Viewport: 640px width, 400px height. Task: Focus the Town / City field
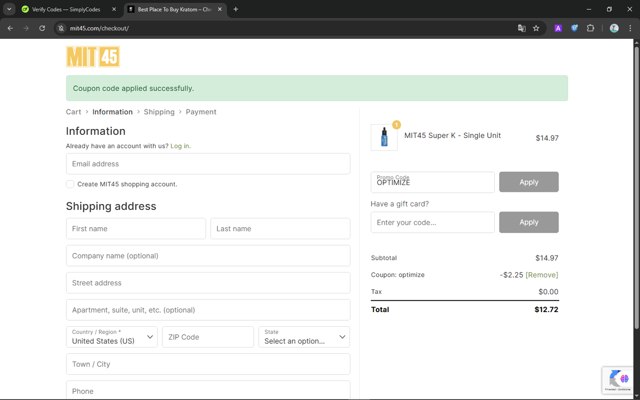208,364
